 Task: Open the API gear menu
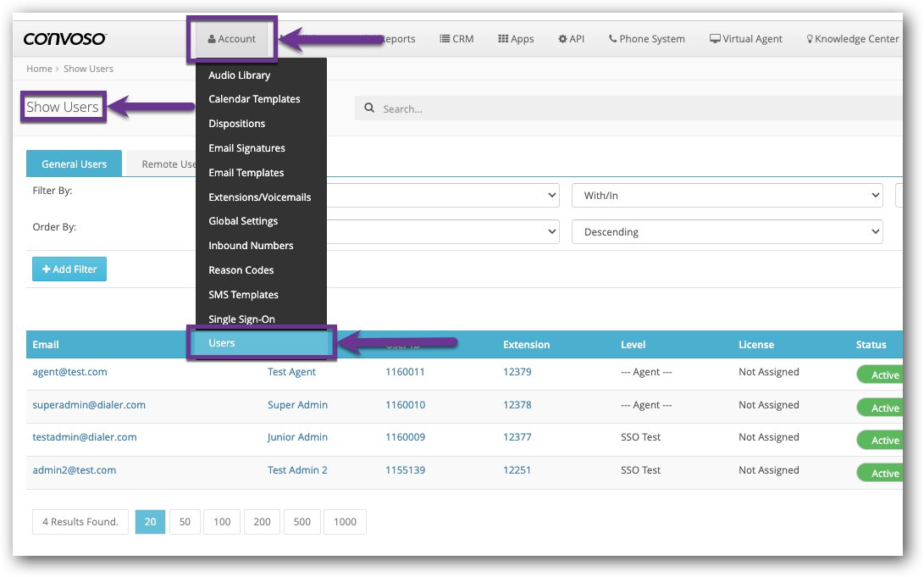[571, 39]
